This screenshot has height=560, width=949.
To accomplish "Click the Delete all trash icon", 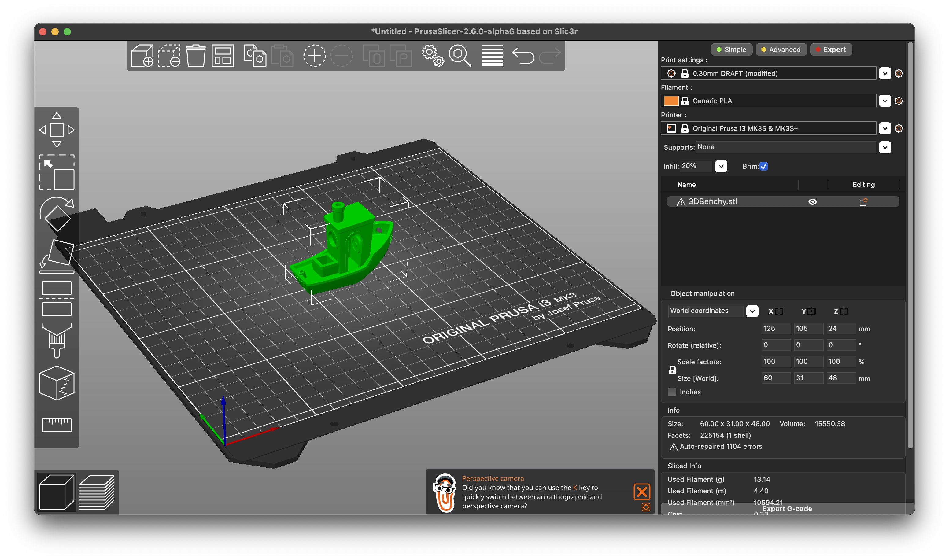I will point(196,56).
